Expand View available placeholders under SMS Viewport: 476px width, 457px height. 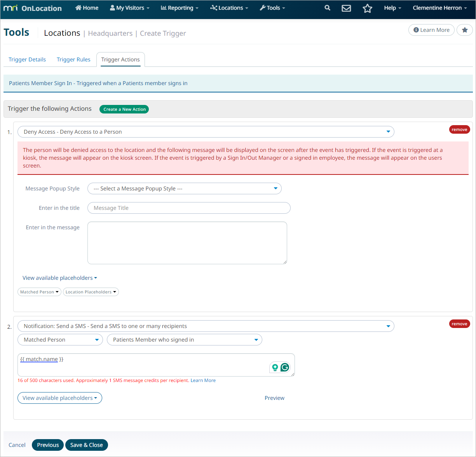point(60,398)
